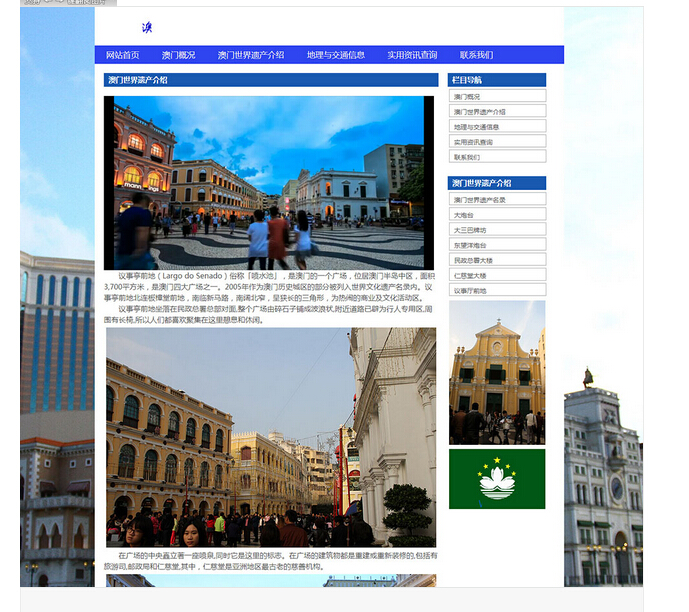Click the night photo of Senado Square
The width and height of the screenshot is (689, 612).
pos(268,183)
